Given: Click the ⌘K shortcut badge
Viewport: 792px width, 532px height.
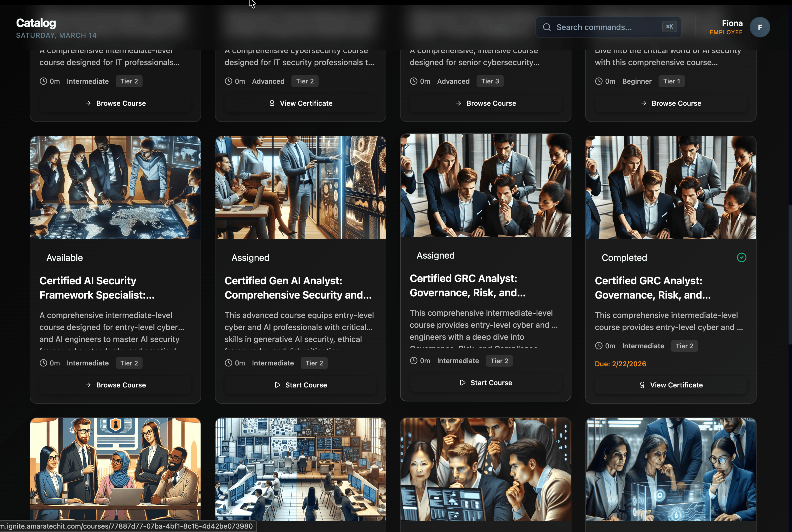Looking at the screenshot, I should point(669,27).
